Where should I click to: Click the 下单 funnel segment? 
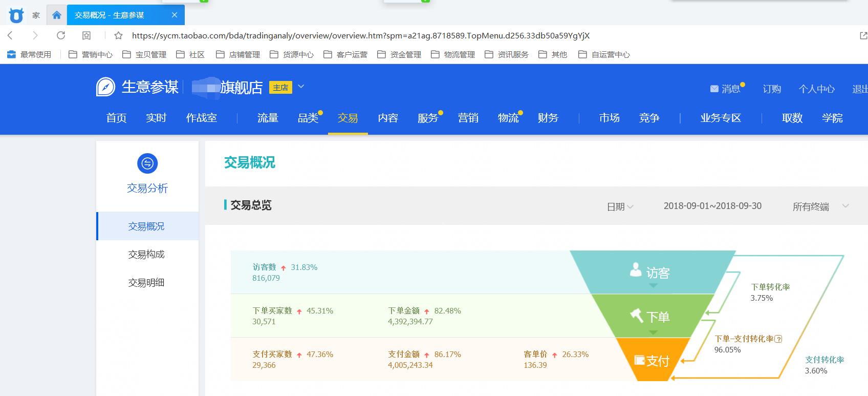point(653,316)
